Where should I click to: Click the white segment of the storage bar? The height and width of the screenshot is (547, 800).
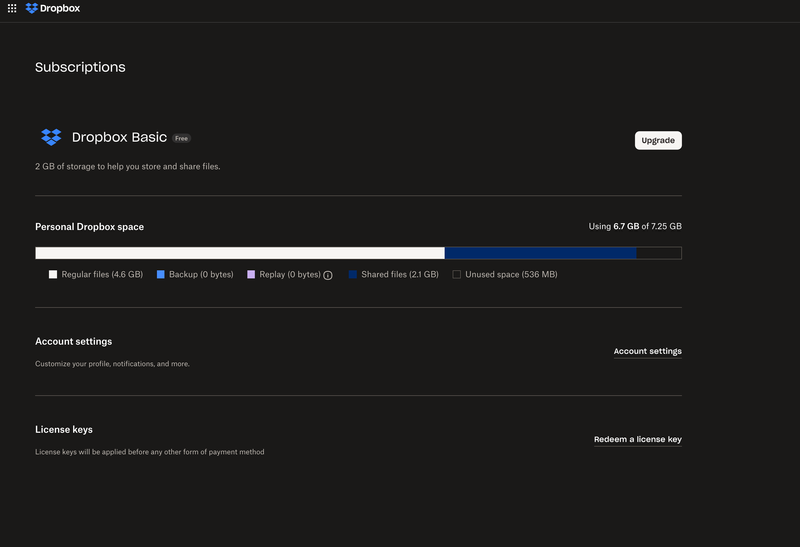click(x=240, y=253)
